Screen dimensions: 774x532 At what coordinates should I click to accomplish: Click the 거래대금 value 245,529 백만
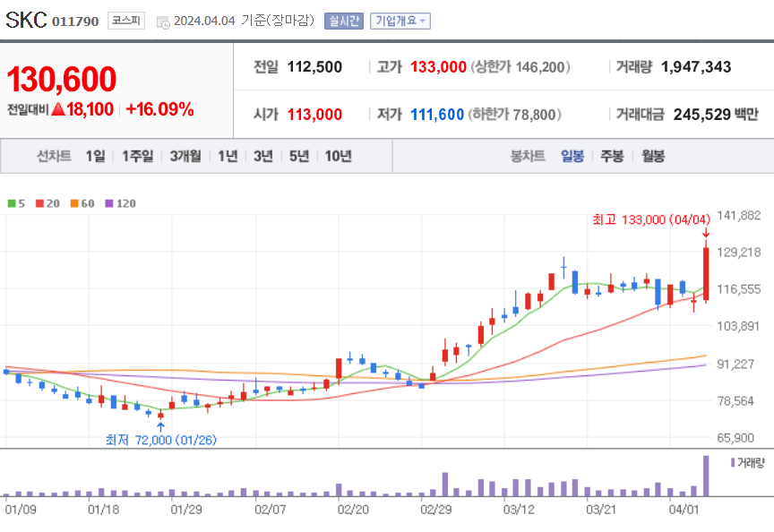pyautogui.click(x=716, y=115)
